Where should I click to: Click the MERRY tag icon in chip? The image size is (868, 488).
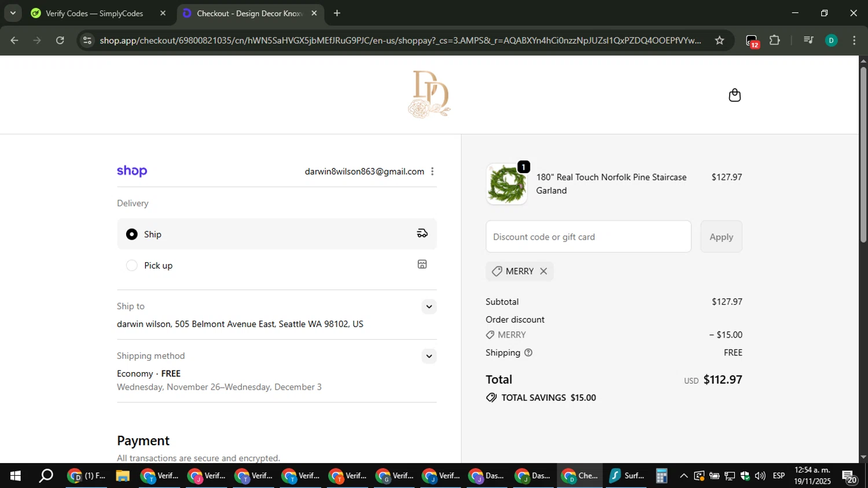pyautogui.click(x=496, y=271)
